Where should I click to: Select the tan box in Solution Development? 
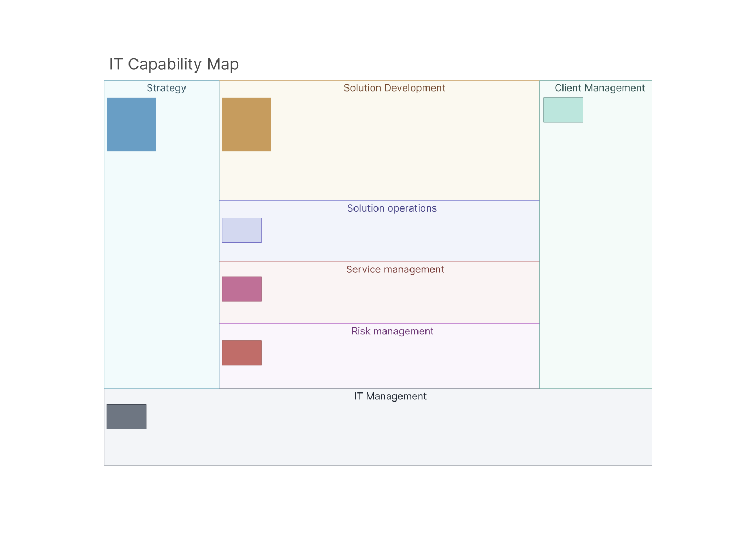(x=246, y=124)
